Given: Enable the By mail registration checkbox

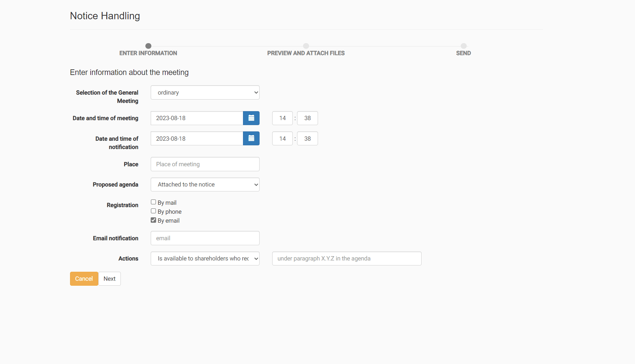Looking at the screenshot, I should click(153, 202).
